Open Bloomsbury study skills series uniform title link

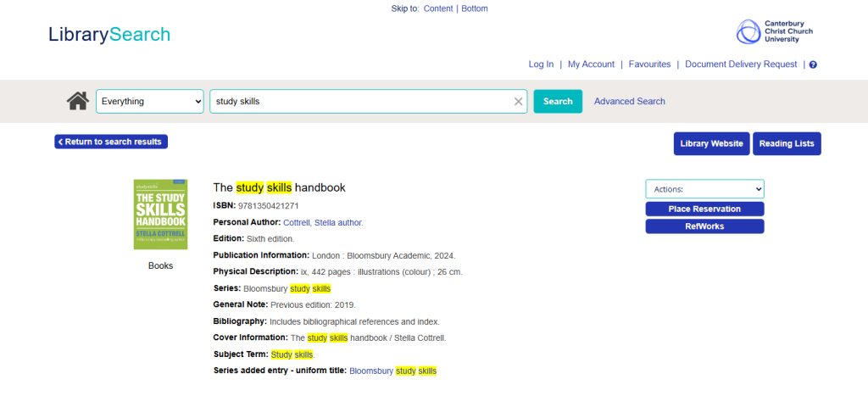pyautogui.click(x=393, y=371)
